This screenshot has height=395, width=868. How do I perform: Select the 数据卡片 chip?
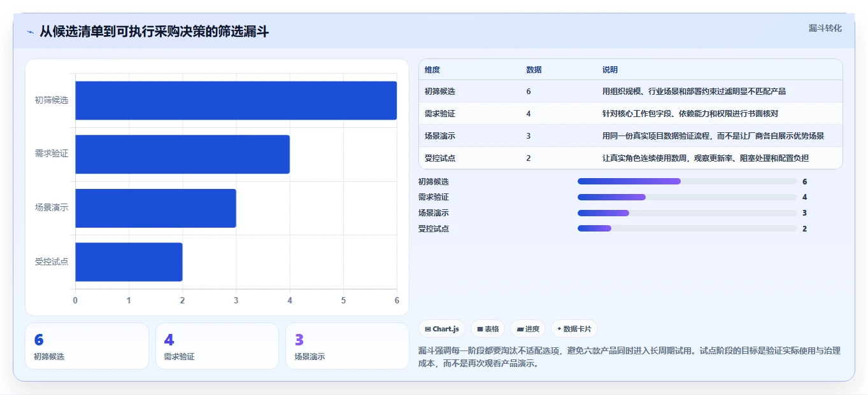(574, 329)
